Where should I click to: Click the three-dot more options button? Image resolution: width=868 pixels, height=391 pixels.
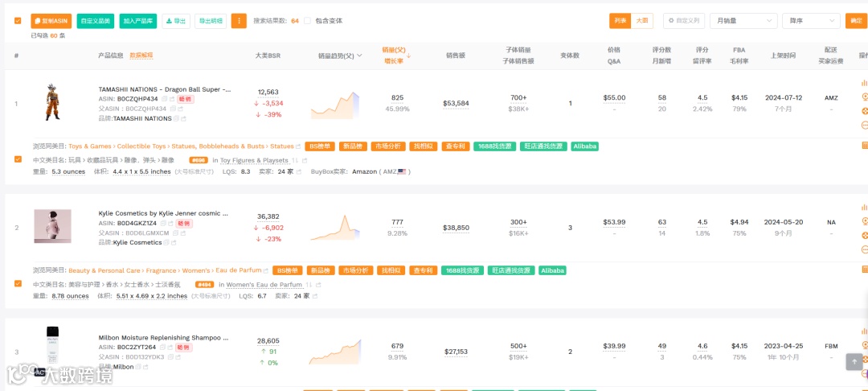(239, 21)
